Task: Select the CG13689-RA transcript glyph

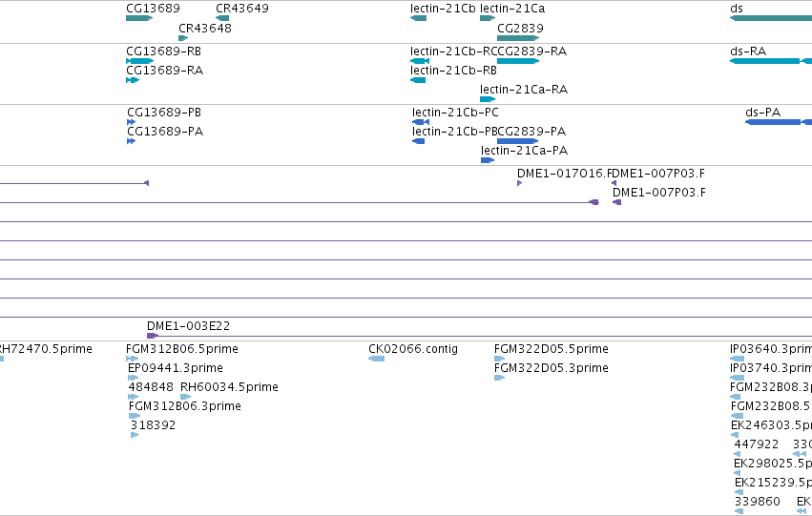Action: tap(133, 80)
